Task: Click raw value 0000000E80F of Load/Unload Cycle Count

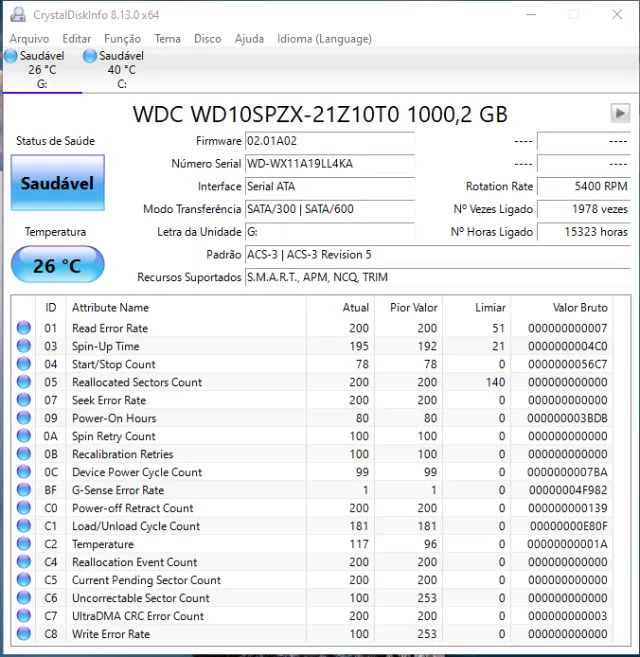Action: (568, 526)
